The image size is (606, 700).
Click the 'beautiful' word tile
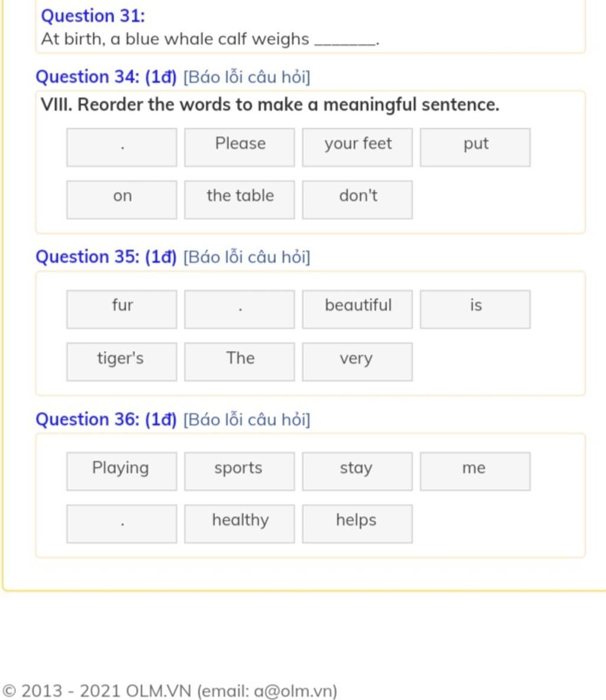coord(357,309)
